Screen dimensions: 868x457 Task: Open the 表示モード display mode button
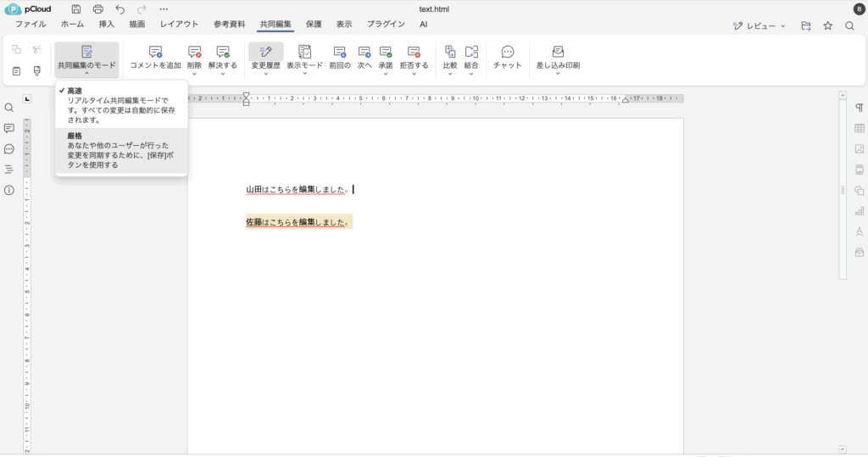point(304,58)
